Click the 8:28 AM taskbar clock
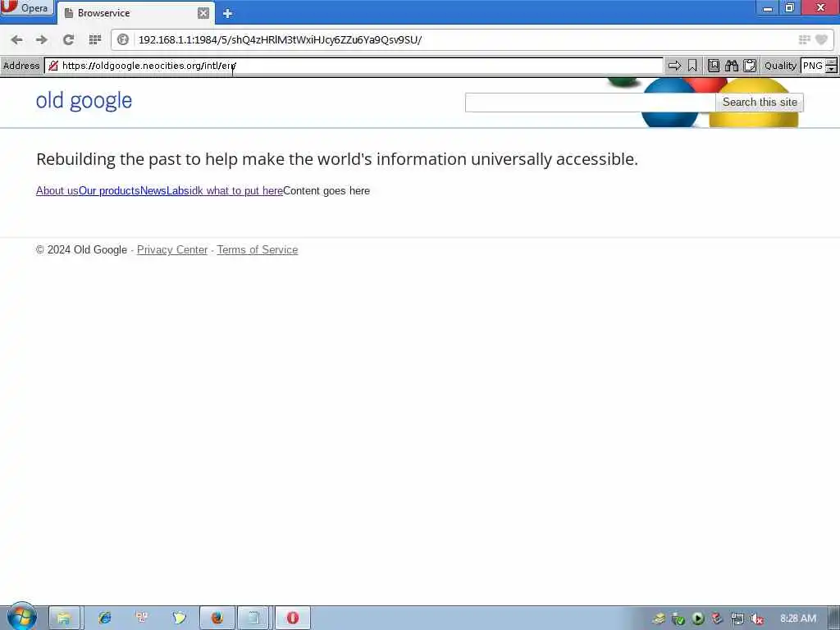The height and width of the screenshot is (630, 840). pyautogui.click(x=798, y=619)
